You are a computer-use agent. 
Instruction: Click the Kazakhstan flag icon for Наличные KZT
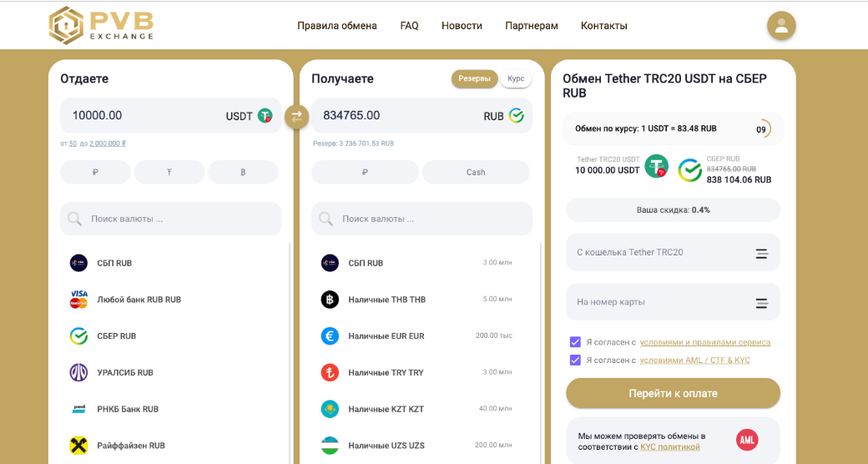click(330, 409)
